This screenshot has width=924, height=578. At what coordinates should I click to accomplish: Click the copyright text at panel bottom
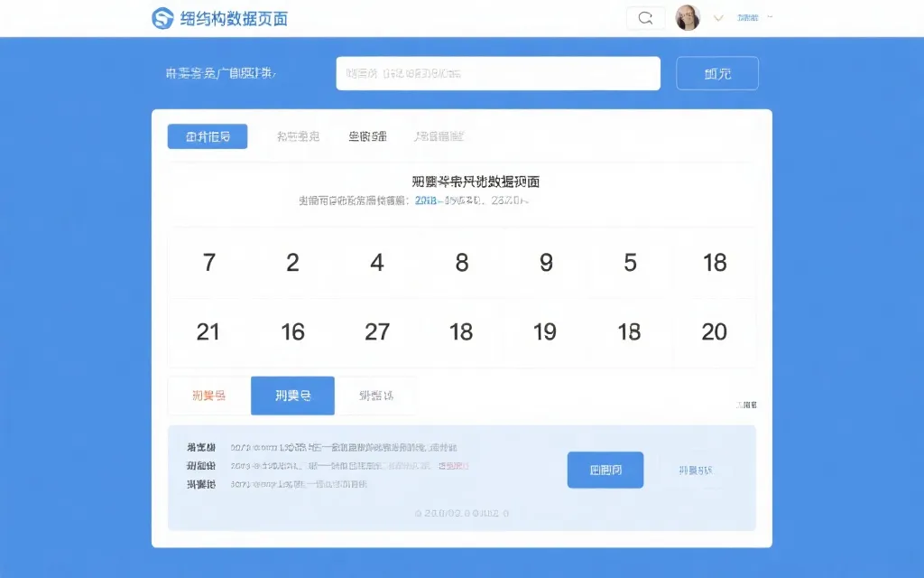461,513
